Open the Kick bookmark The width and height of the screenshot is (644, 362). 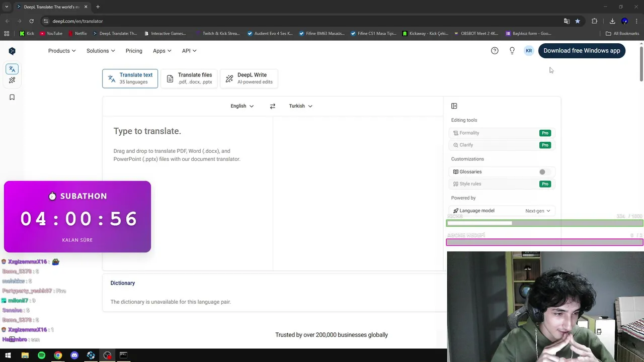click(x=27, y=34)
